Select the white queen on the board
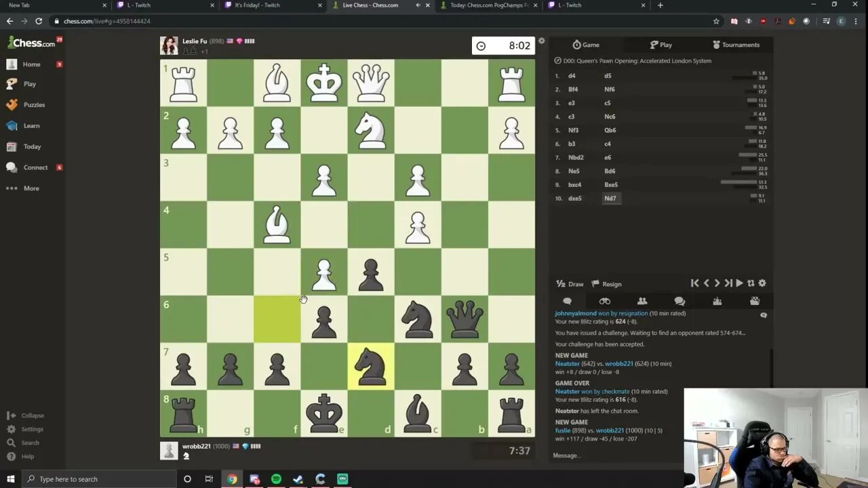The image size is (868, 488). click(371, 83)
